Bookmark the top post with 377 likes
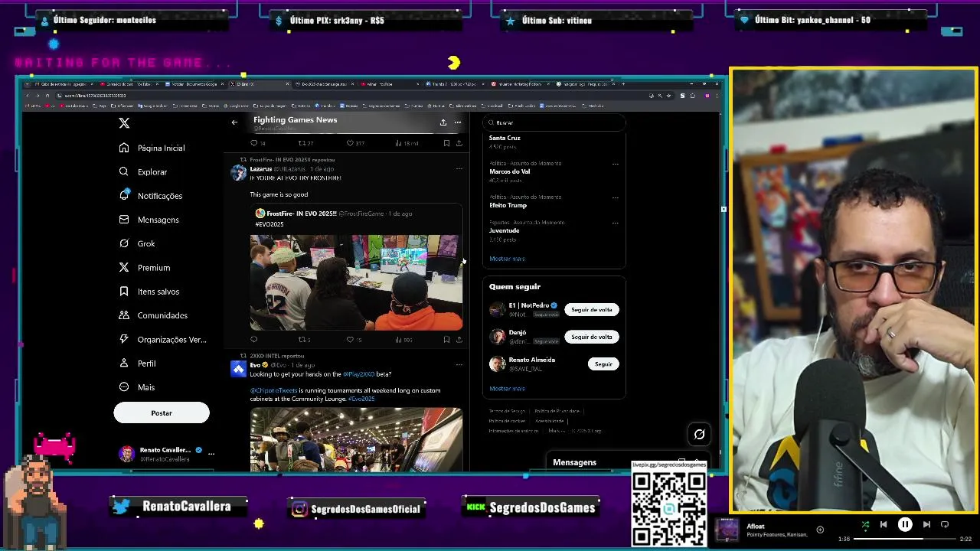 (446, 143)
